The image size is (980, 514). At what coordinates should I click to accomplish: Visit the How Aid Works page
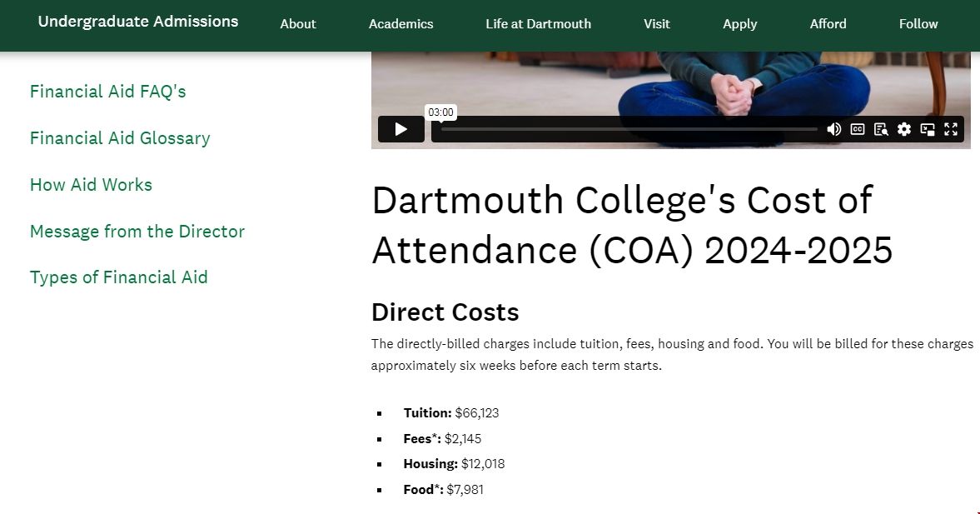91,185
